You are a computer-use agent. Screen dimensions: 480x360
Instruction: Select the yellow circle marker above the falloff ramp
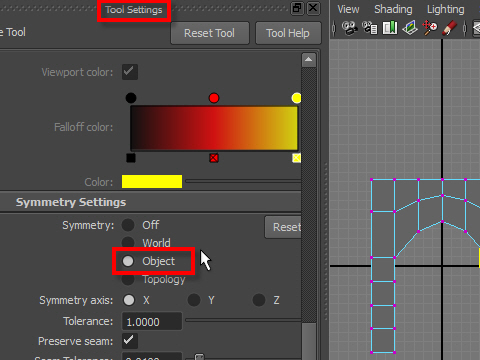[x=296, y=98]
